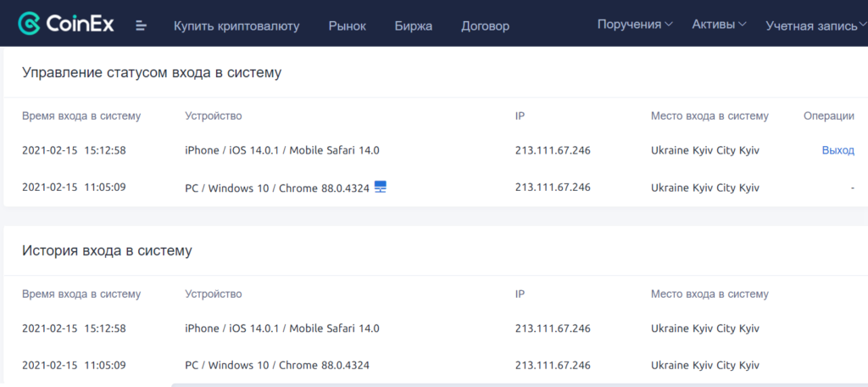Open the hamburger menu icon beside the logo
Viewport: 868px width, 387px height.
pyautogui.click(x=142, y=25)
